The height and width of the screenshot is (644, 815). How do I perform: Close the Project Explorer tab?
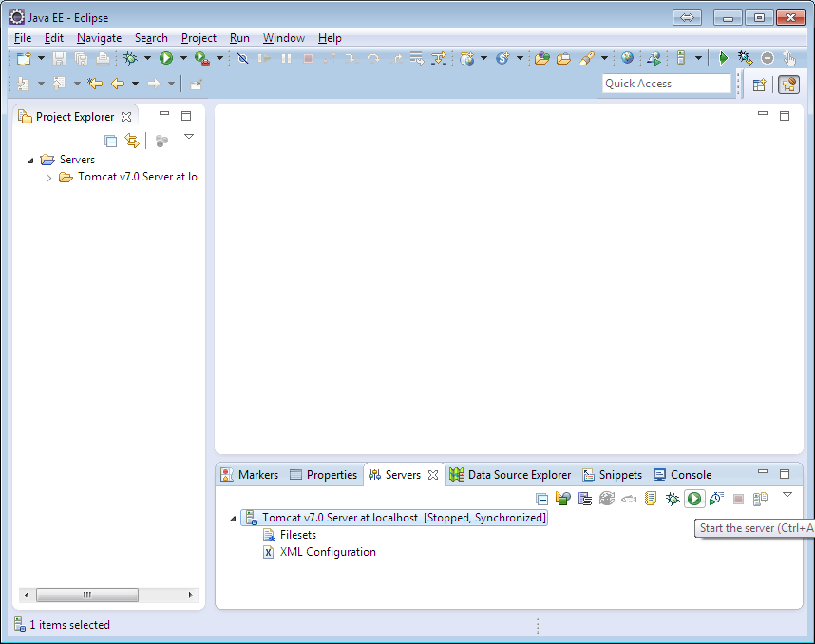[126, 117]
